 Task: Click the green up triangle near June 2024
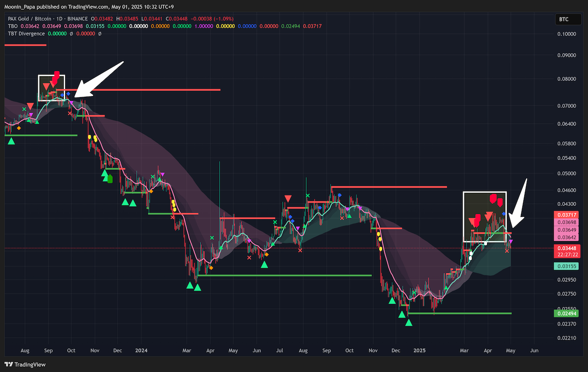coord(265,264)
